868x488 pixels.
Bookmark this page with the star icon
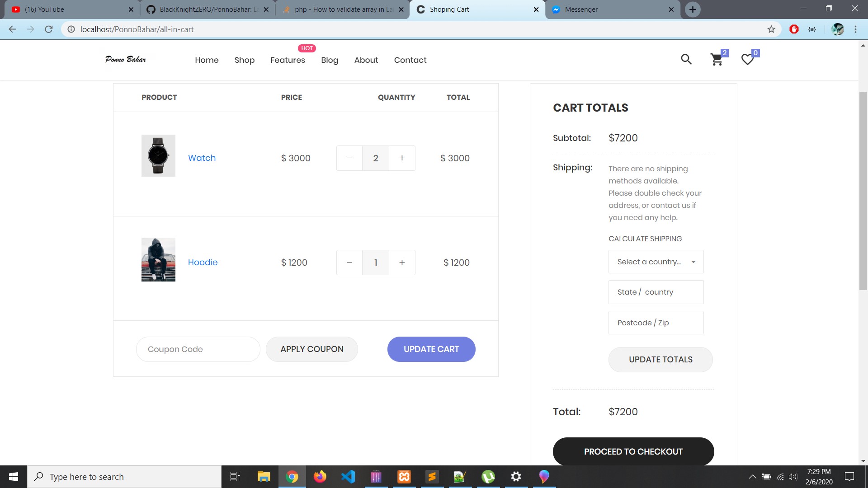click(x=771, y=29)
